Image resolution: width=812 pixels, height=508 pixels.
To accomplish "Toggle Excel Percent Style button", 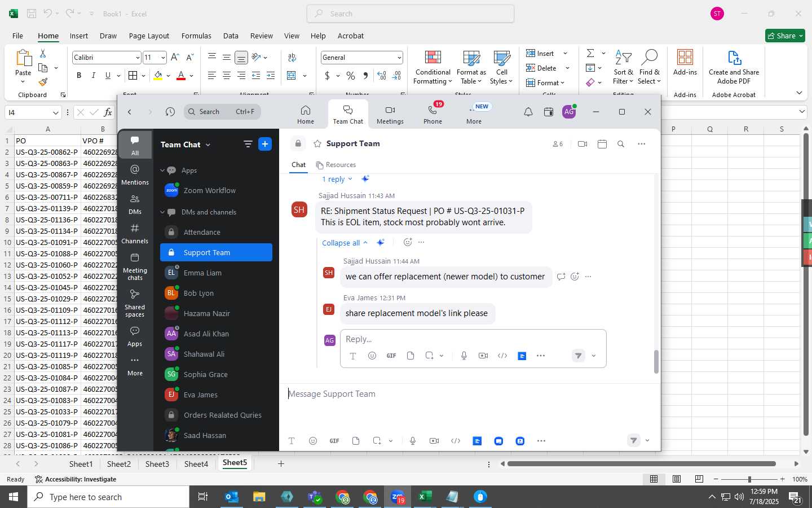I will click(351, 75).
